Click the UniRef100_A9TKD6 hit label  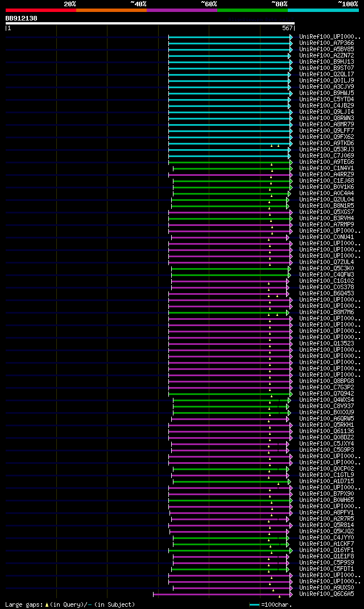pyautogui.click(x=326, y=143)
